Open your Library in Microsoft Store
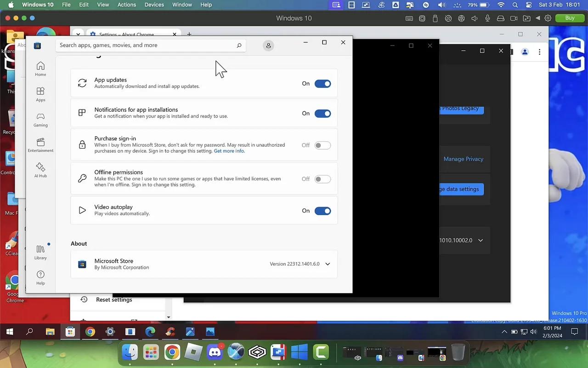 40,252
